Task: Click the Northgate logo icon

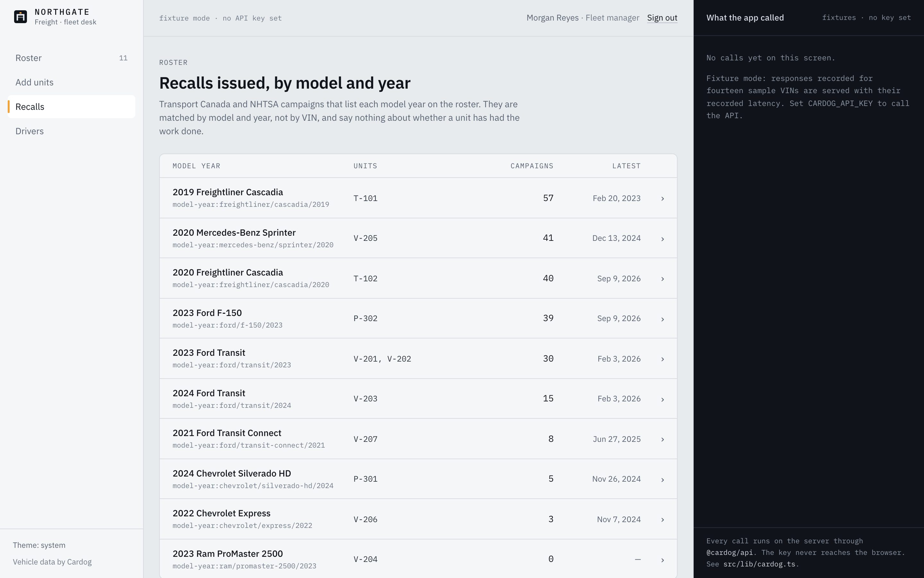Action: coord(21,17)
